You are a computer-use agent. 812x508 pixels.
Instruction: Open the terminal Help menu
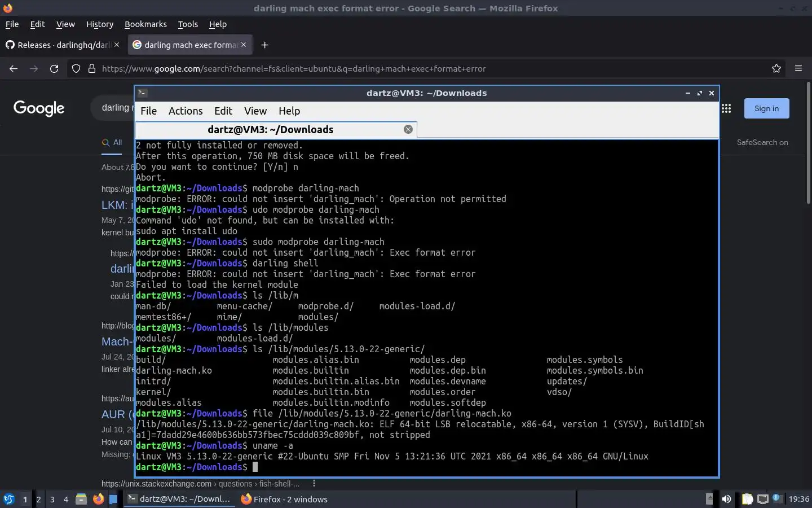coord(289,111)
